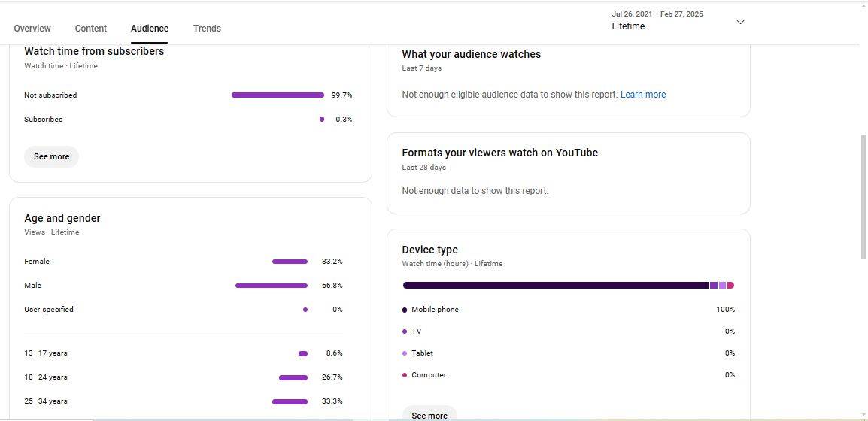Click the Computer legend dot
The width and height of the screenshot is (868, 421).
click(x=405, y=375)
